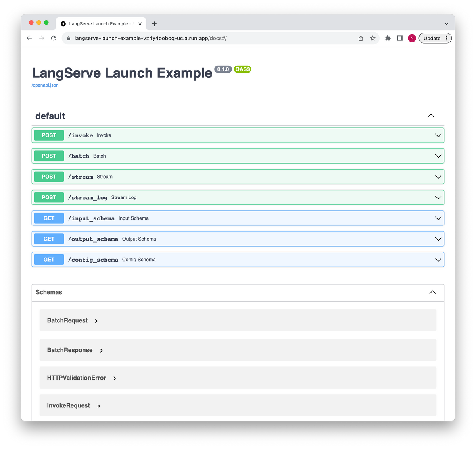
Task: Open the /openapi.json link
Action: 45,85
